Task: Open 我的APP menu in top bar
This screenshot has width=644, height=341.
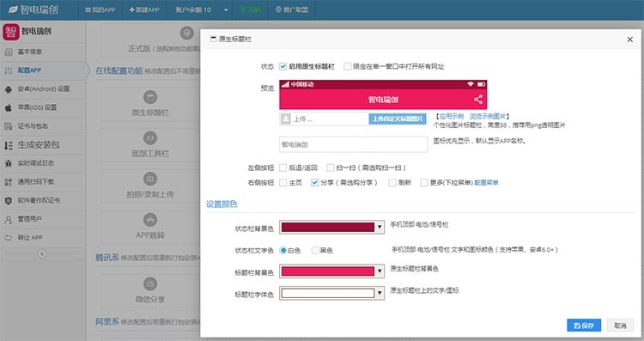Action: [x=100, y=9]
